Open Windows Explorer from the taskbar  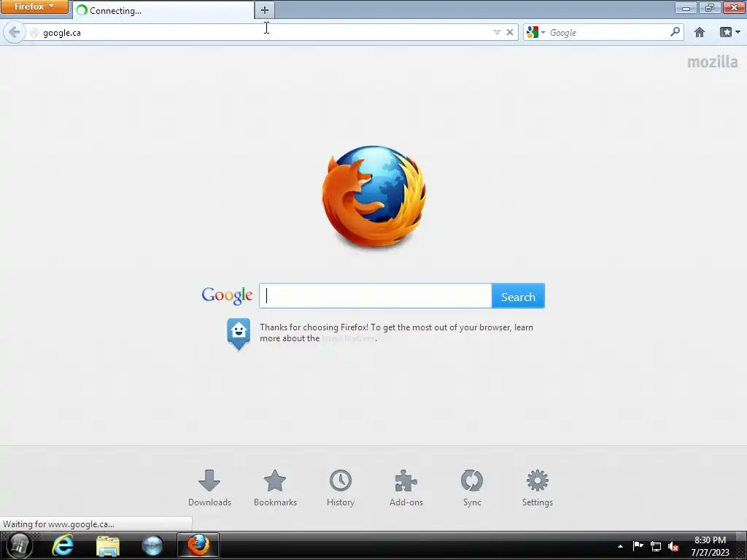[108, 545]
